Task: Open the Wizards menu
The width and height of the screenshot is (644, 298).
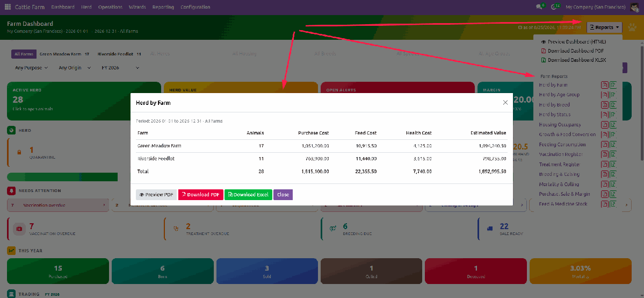Action: [x=137, y=7]
